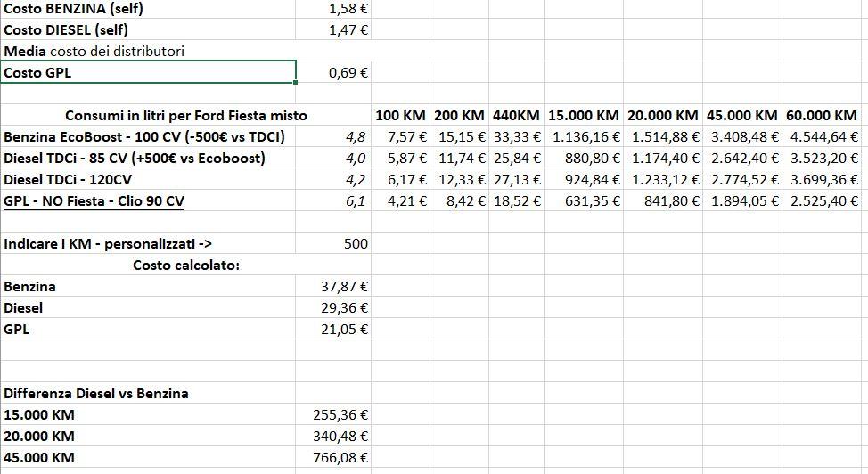This screenshot has width=868, height=474.
Task: Click the cell showing 3.699,36 €
Action: [821, 179]
